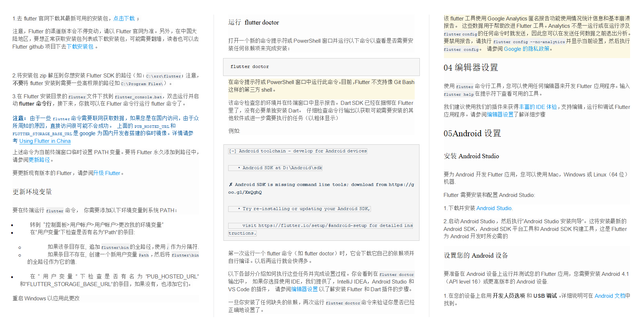Click the 更新环境变量 heading
644x323 pixels.
[x=32, y=191]
